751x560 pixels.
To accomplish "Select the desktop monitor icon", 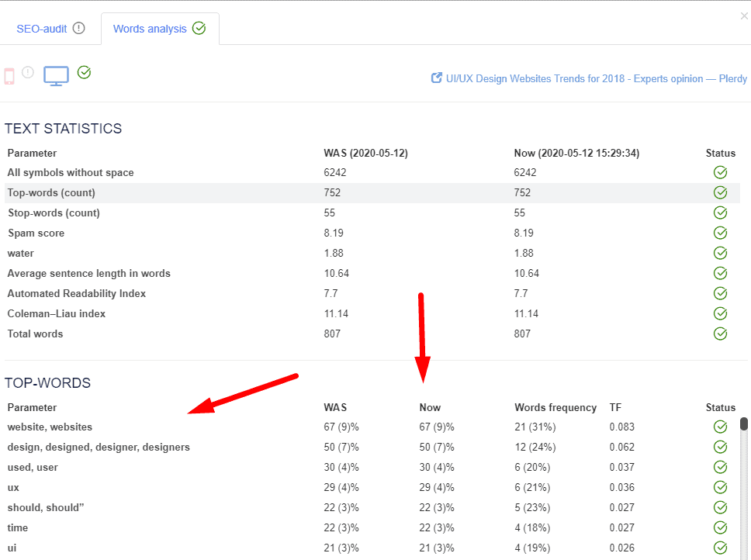I will coord(56,75).
